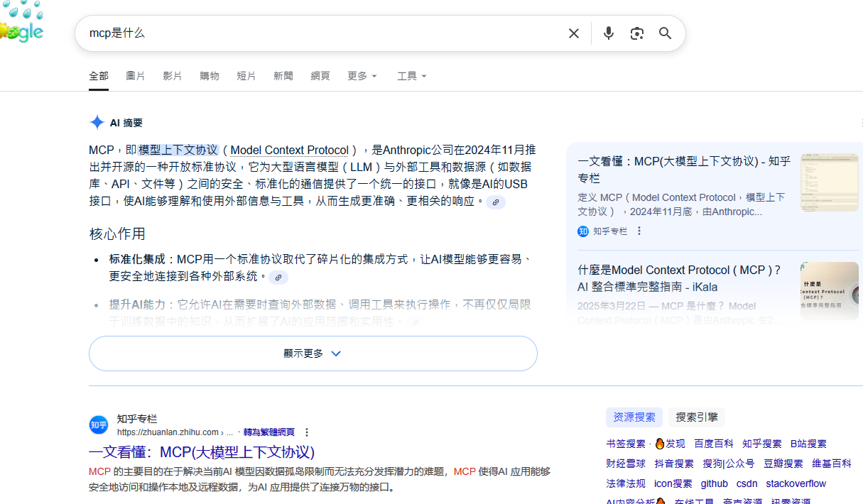Open 豆瓣搜索 link

[x=783, y=464]
